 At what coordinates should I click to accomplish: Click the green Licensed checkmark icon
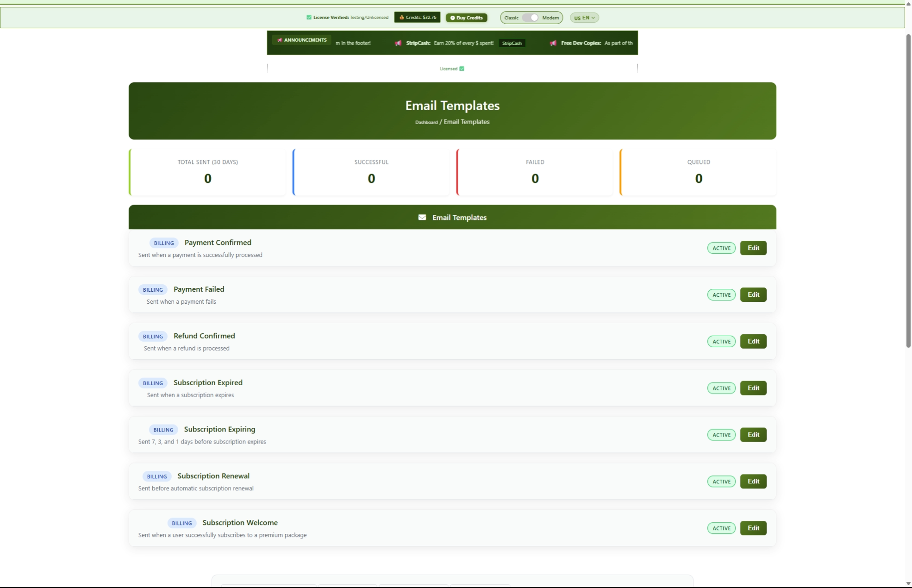point(462,69)
